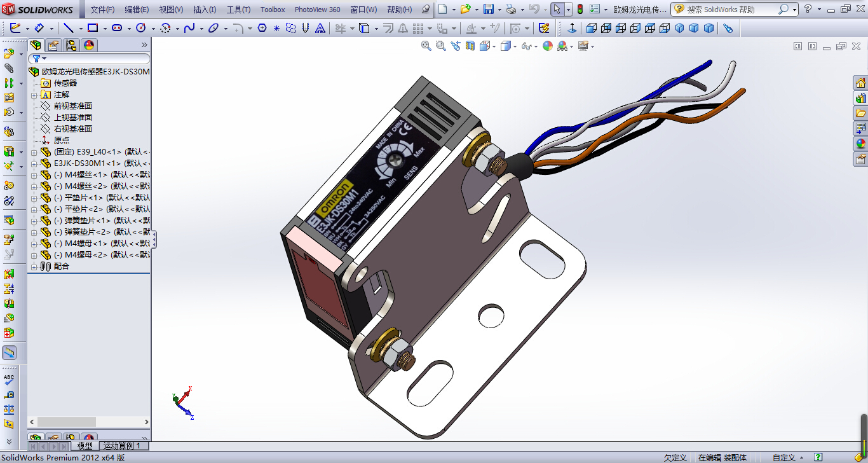The image size is (868, 463).
Task: Click the New document icon
Action: [x=443, y=9]
